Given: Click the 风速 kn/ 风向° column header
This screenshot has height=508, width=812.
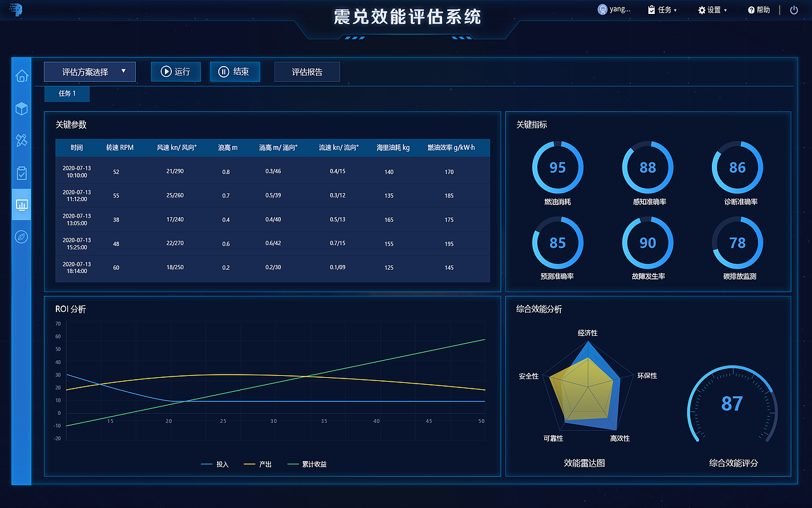Looking at the screenshot, I should pos(177,147).
